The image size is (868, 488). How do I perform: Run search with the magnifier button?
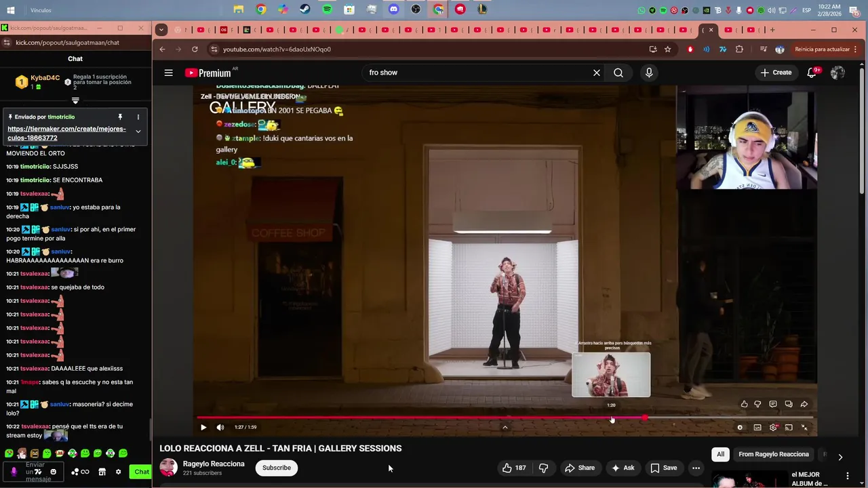618,73
